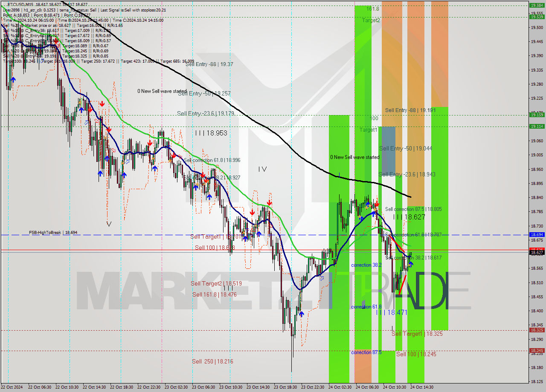Viewport: 546px width, 392px height.
Task: Click the 'I I I 18.953' wave label
Action: click(211, 133)
